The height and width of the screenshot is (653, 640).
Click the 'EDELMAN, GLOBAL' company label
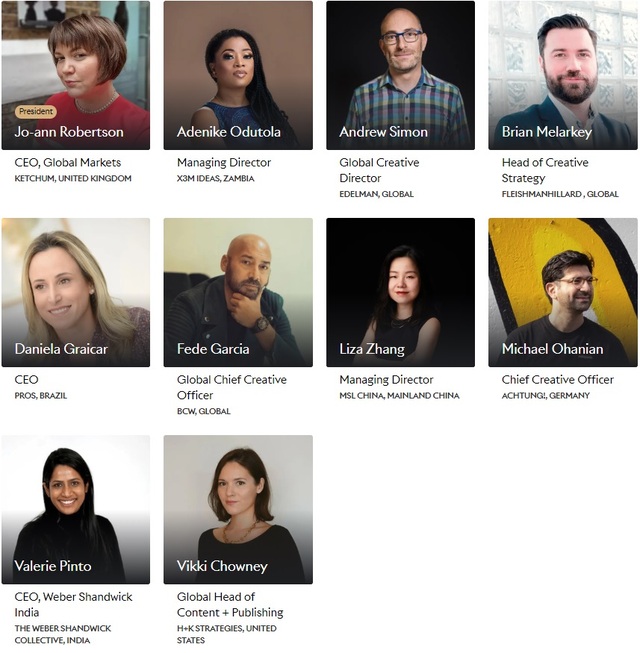click(376, 194)
